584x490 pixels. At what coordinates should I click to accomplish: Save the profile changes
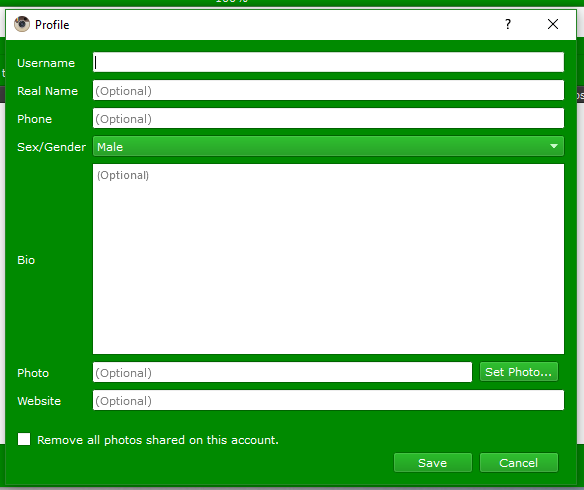pos(433,463)
